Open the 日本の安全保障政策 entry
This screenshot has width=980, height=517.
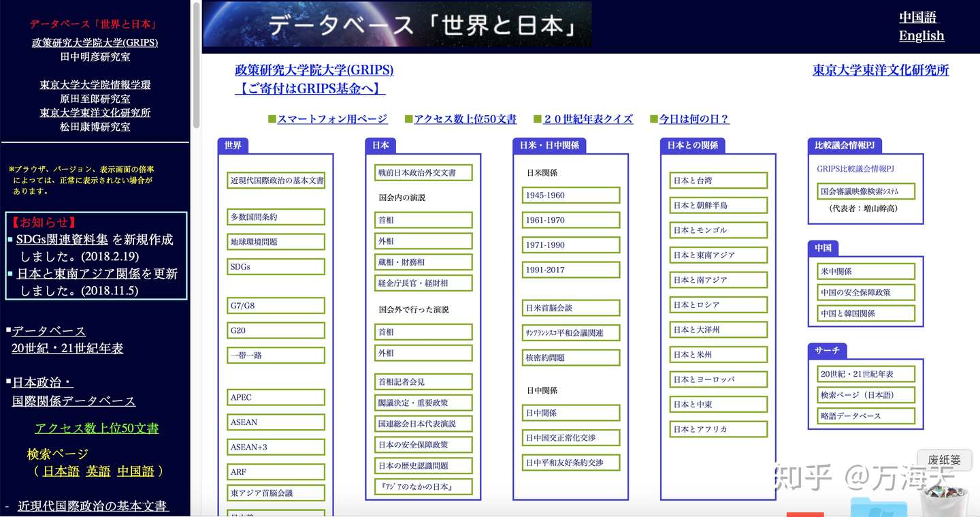click(x=423, y=445)
